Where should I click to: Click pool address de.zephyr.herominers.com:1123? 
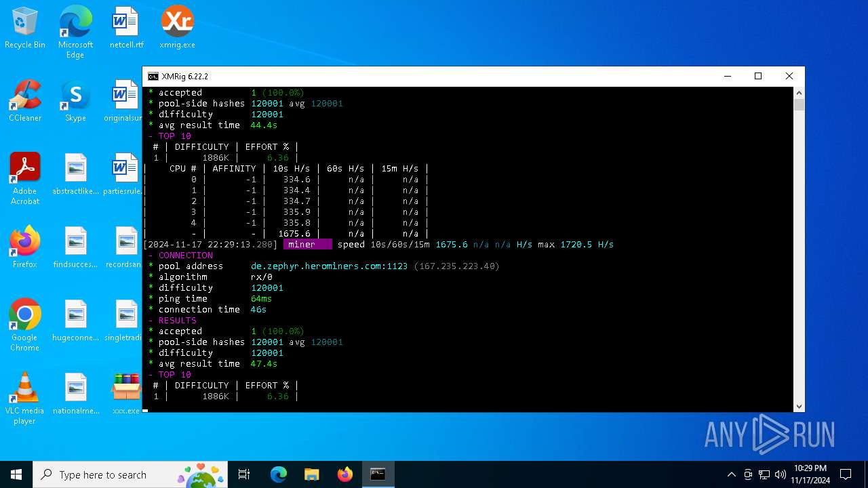point(329,266)
